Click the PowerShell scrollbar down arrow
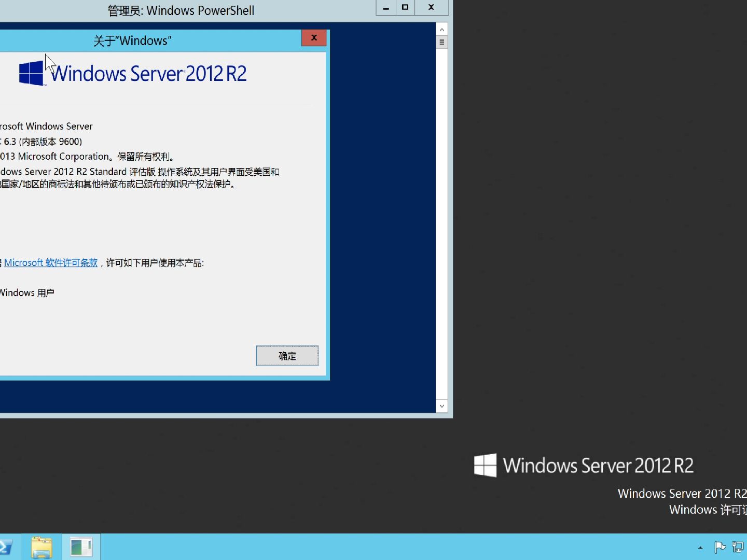 442,406
